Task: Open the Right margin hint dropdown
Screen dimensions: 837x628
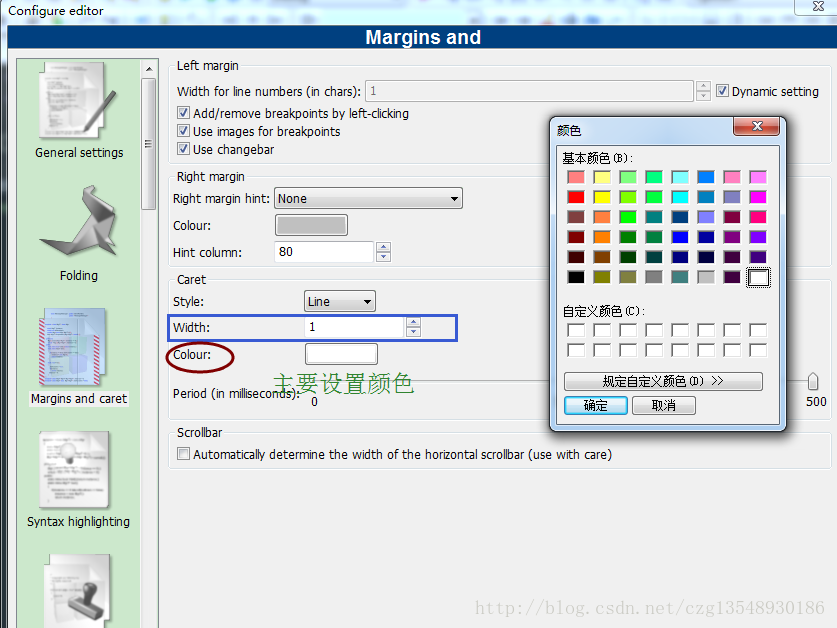Action: (x=368, y=198)
